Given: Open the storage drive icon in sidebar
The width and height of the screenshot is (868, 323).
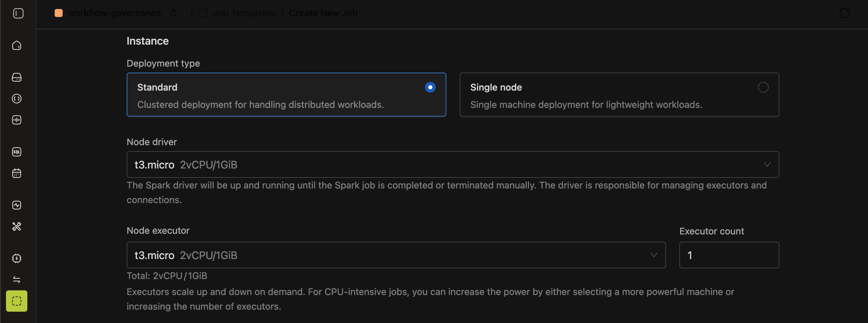Looking at the screenshot, I should pyautogui.click(x=17, y=77).
